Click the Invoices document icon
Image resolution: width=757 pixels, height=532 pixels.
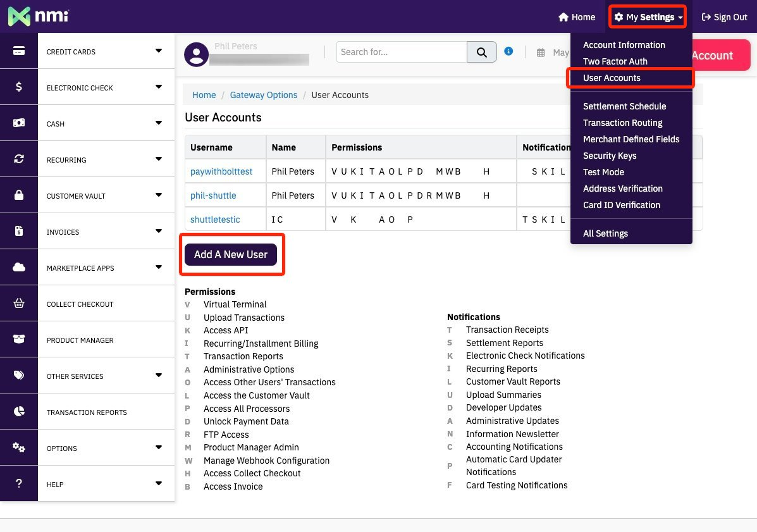click(19, 231)
